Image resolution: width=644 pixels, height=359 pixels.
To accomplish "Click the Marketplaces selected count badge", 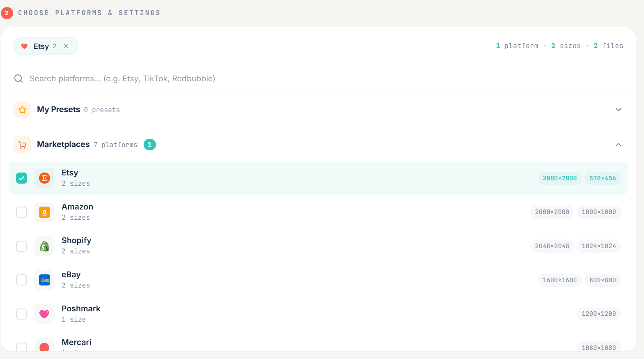I will 150,145.
